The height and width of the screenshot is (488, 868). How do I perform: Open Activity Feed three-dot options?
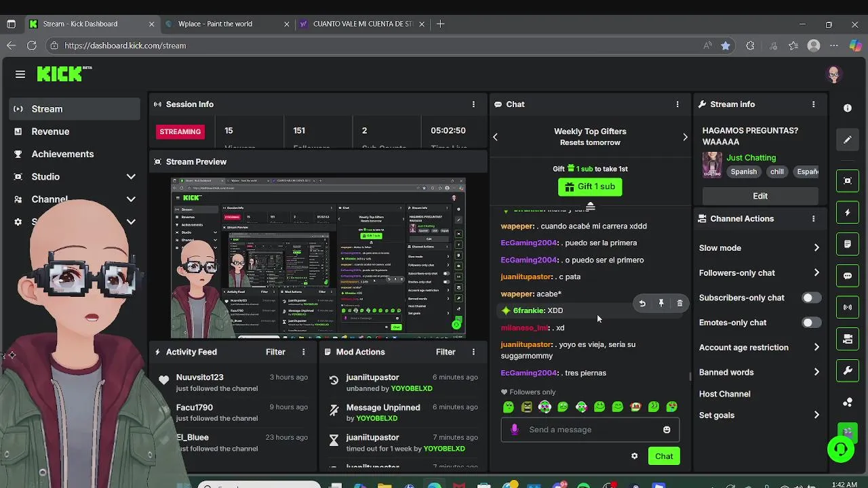click(303, 352)
